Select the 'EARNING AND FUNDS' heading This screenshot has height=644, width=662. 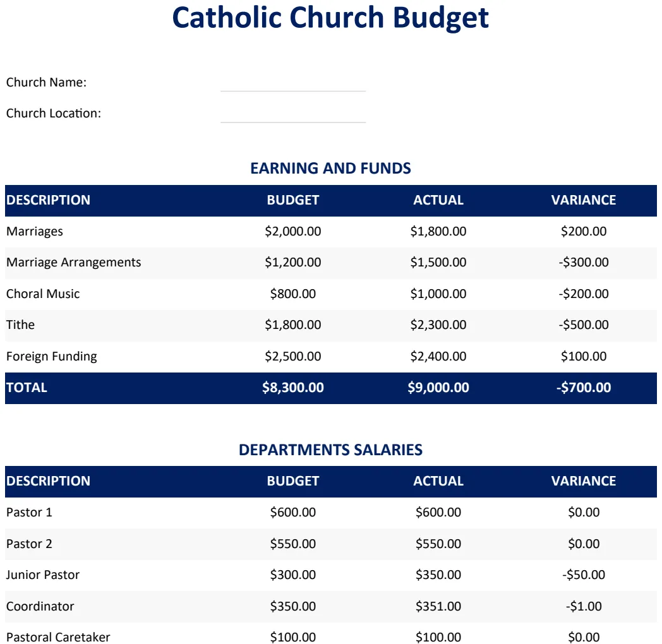pos(330,169)
